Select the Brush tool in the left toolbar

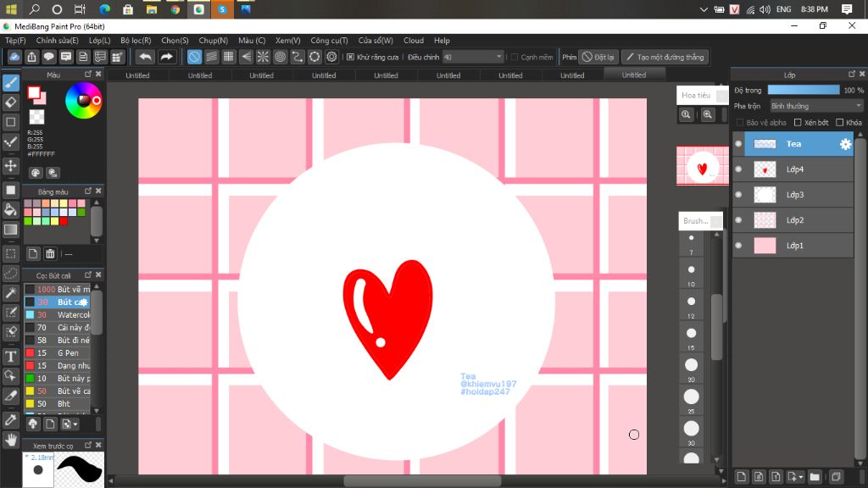tap(10, 82)
